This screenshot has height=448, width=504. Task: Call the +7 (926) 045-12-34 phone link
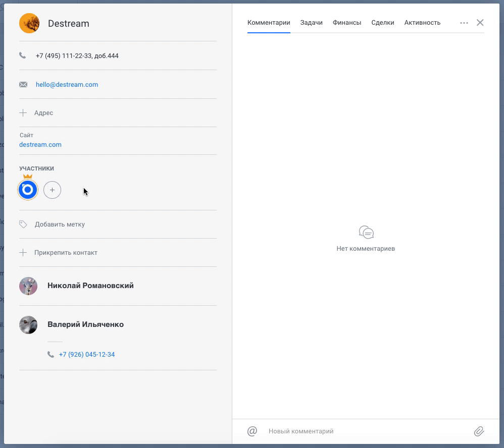[x=87, y=354]
